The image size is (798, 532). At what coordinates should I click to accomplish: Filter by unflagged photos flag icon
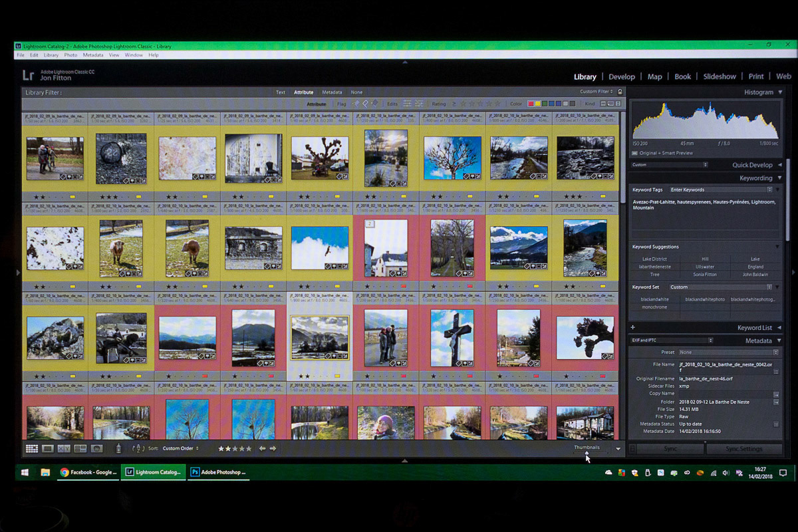[x=365, y=104]
